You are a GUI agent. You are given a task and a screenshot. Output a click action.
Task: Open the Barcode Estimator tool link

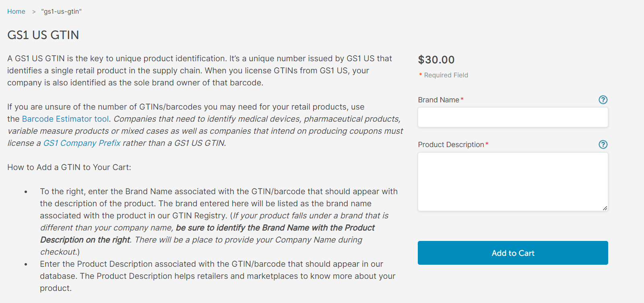point(65,119)
